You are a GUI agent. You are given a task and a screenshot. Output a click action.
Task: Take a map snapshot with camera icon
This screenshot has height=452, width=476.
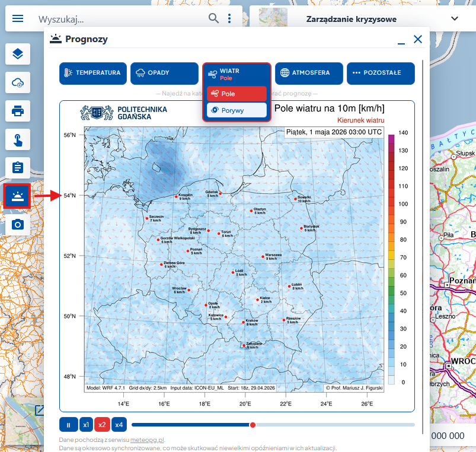coord(18,224)
